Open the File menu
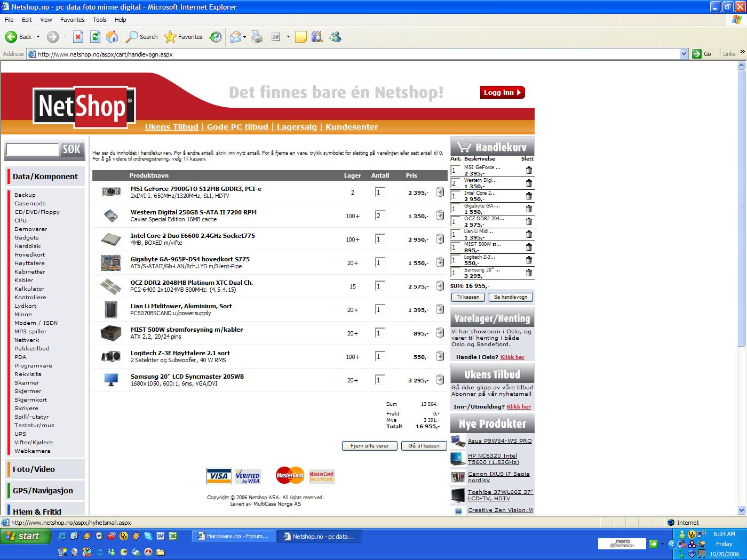The width and height of the screenshot is (747, 560). coord(9,20)
